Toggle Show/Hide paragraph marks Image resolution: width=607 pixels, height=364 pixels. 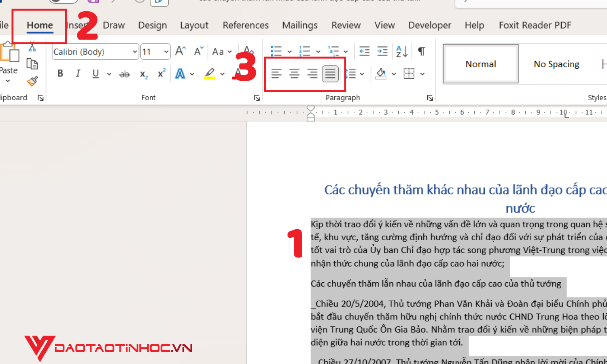(421, 51)
